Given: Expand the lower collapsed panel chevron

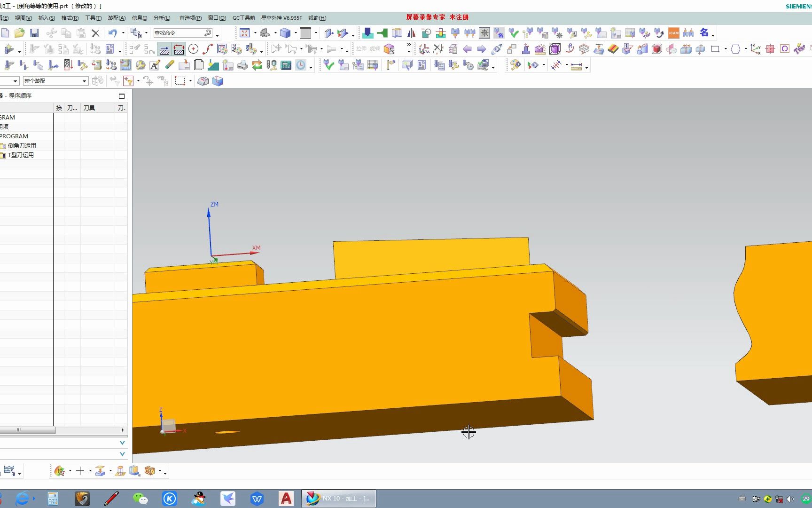Looking at the screenshot, I should 122,454.
